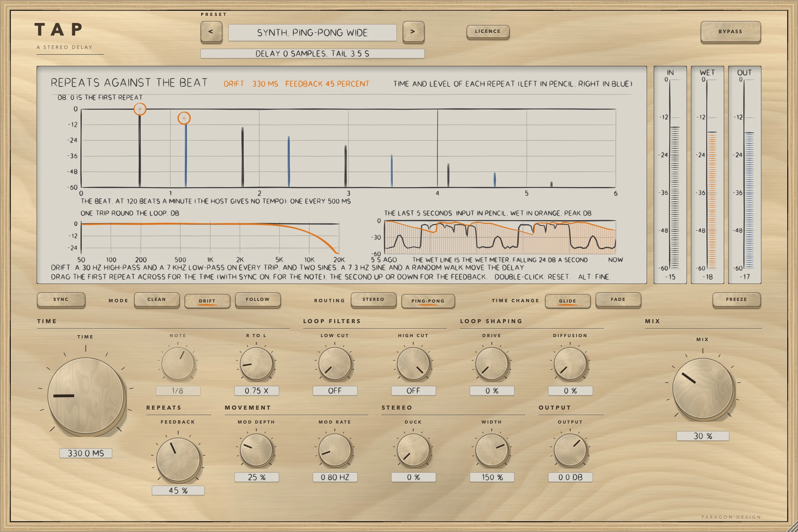This screenshot has height=532, width=798.
Task: Select Clean mode
Action: tap(157, 300)
